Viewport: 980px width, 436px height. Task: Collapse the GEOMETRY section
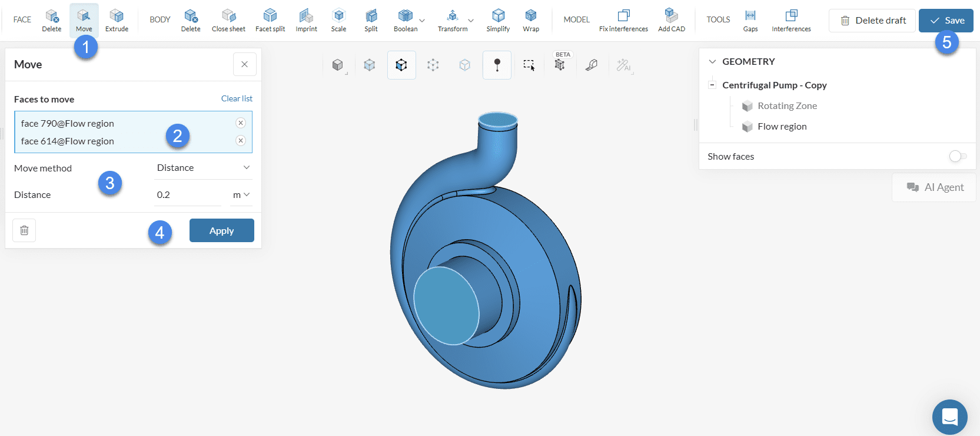point(712,61)
